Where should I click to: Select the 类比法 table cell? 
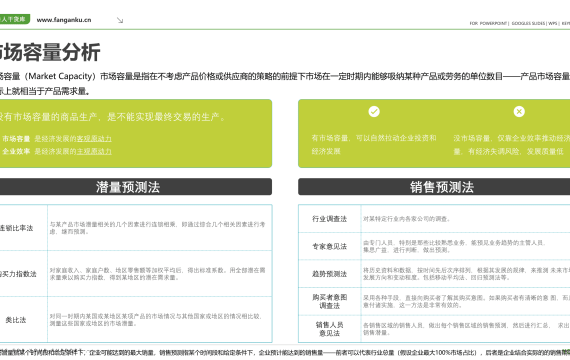tap(24, 320)
